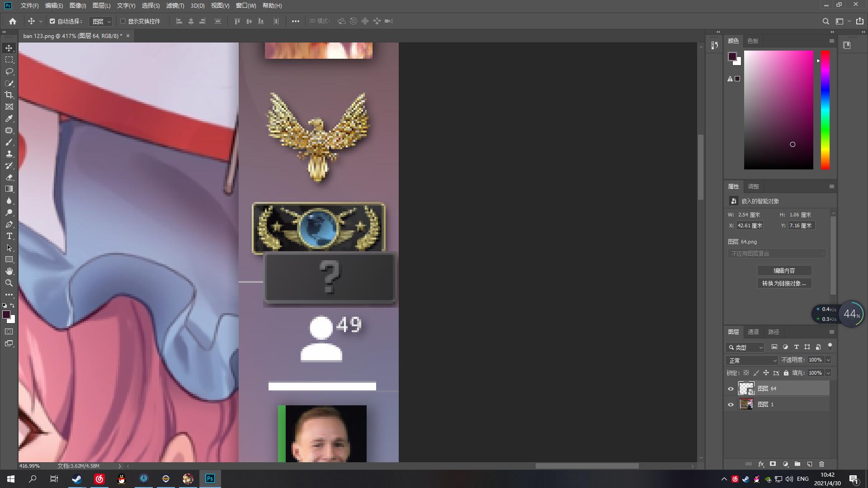Open the auto-select 图层 dropdown
Viewport: 868px width, 488px height.
(x=101, y=21)
